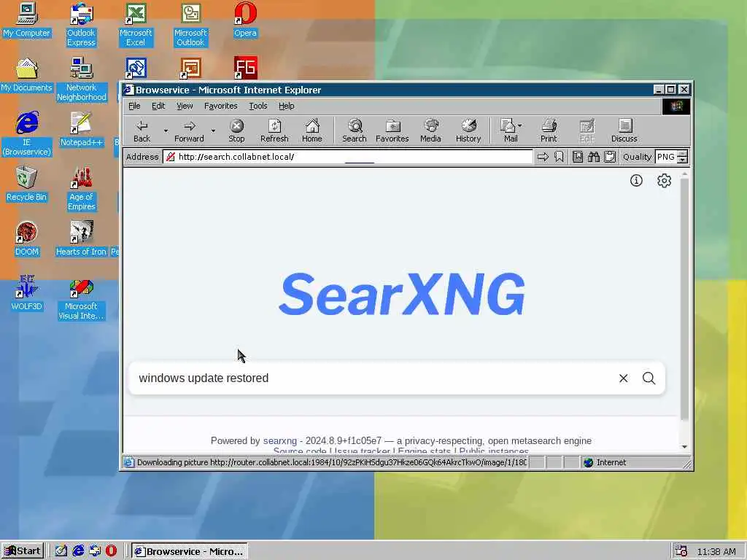Open the Media toolbar button
This screenshot has width=747, height=560.
(x=430, y=131)
